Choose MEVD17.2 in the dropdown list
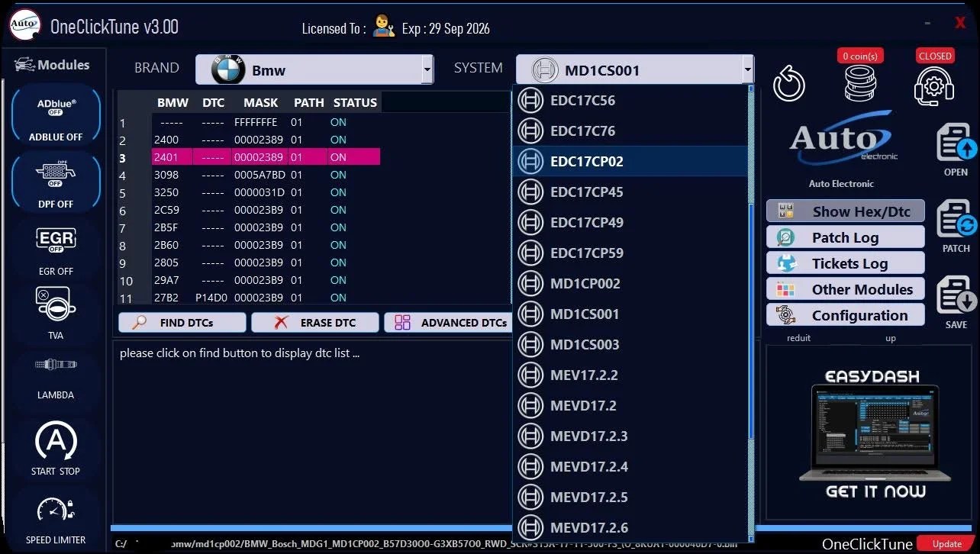This screenshot has height=554, width=980. (x=630, y=406)
